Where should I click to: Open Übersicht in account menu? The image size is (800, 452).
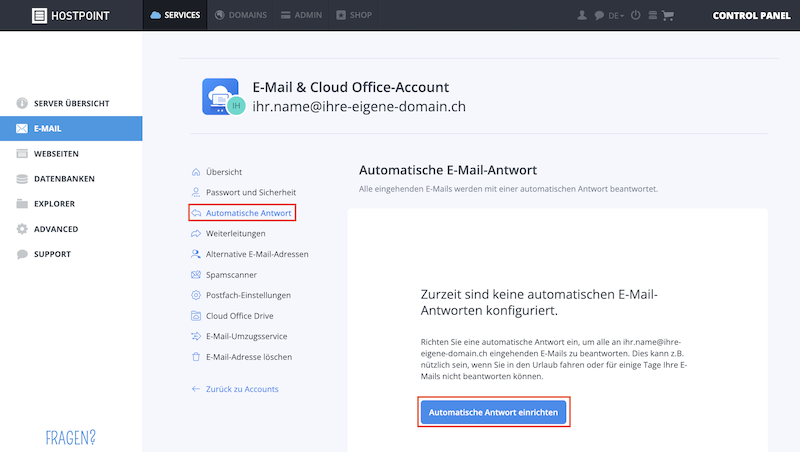[x=224, y=172]
